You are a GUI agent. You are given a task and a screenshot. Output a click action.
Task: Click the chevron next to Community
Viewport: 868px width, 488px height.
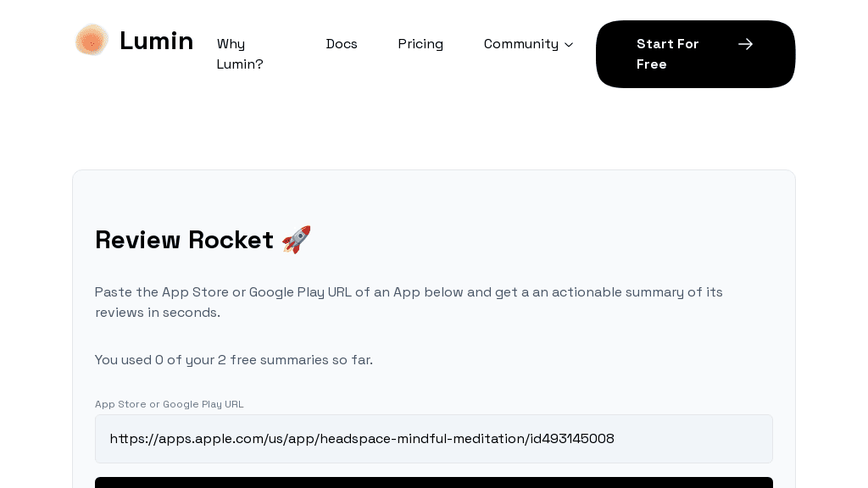point(568,45)
